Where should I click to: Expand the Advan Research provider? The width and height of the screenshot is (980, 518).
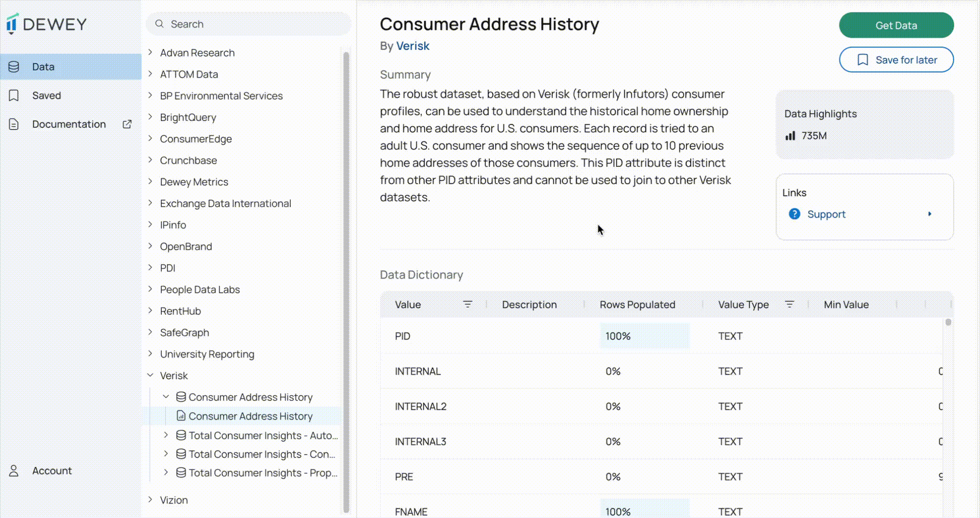click(150, 52)
